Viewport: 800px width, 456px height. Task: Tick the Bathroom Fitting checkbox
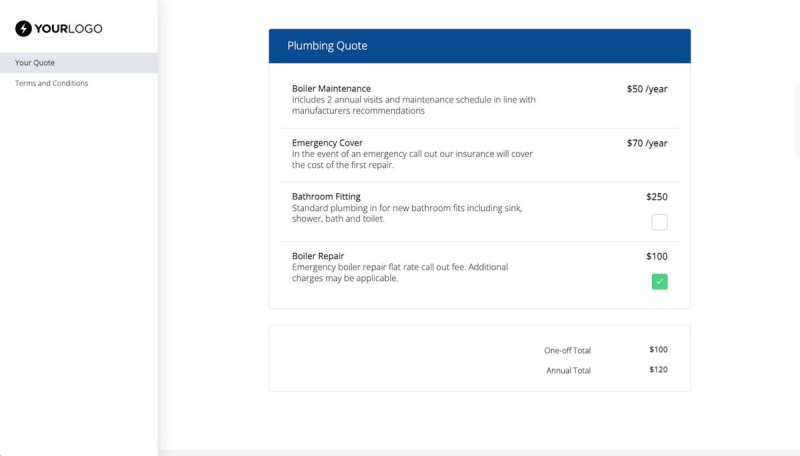click(x=659, y=222)
